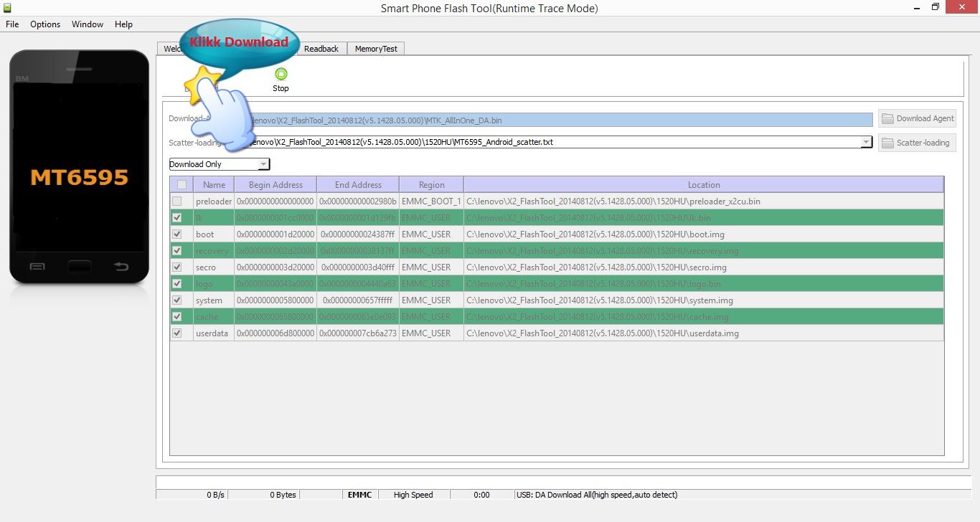Click the High Speed status bar entry
Screen dimensions: 980x522
pyautogui.click(x=413, y=495)
